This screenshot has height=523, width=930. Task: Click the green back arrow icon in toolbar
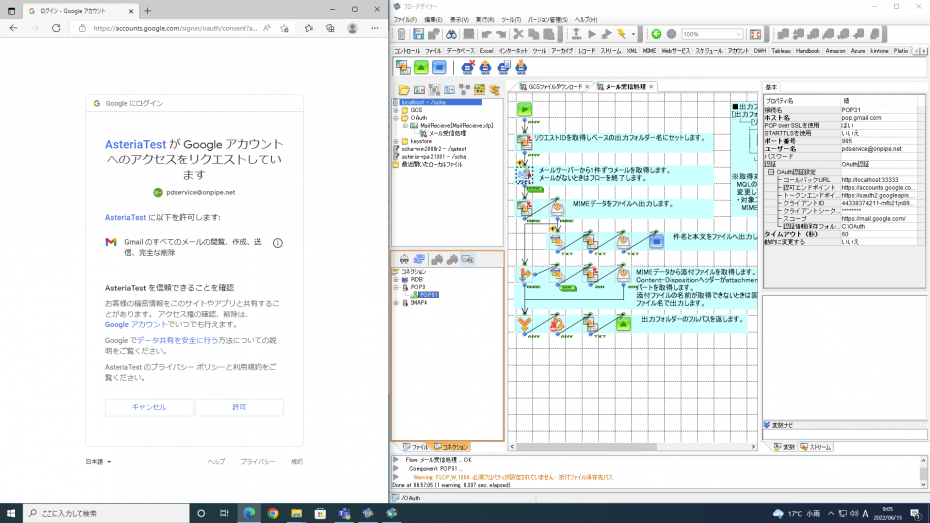tap(656, 34)
